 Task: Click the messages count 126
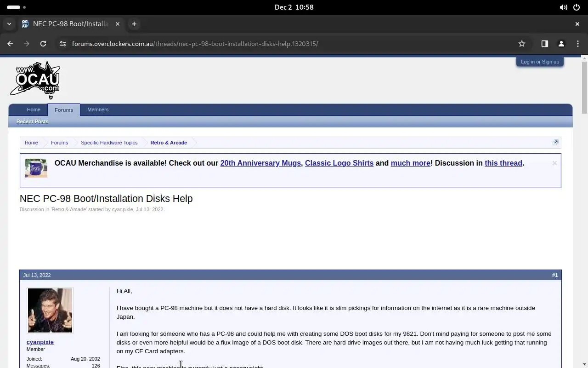click(x=96, y=366)
